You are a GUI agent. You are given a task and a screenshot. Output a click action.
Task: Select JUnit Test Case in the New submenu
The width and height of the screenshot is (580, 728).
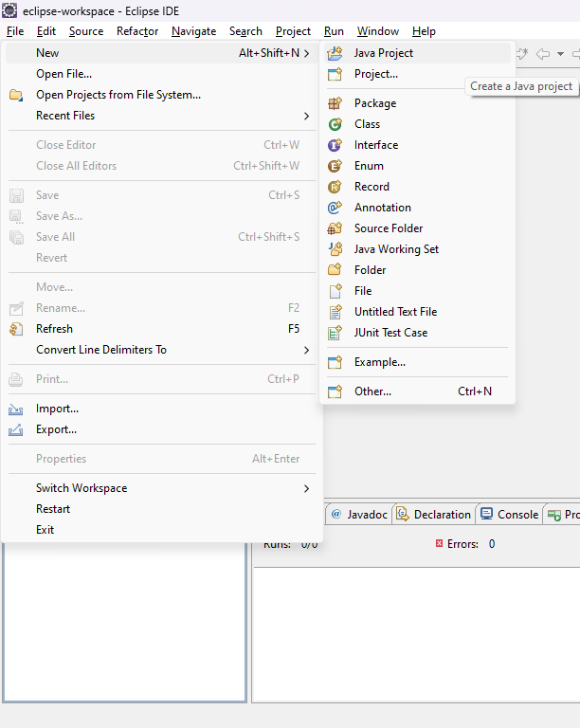(418, 333)
